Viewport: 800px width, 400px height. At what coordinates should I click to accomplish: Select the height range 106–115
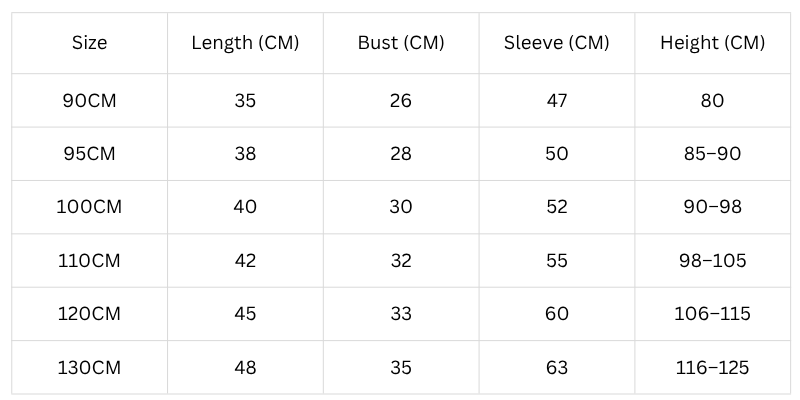click(712, 314)
